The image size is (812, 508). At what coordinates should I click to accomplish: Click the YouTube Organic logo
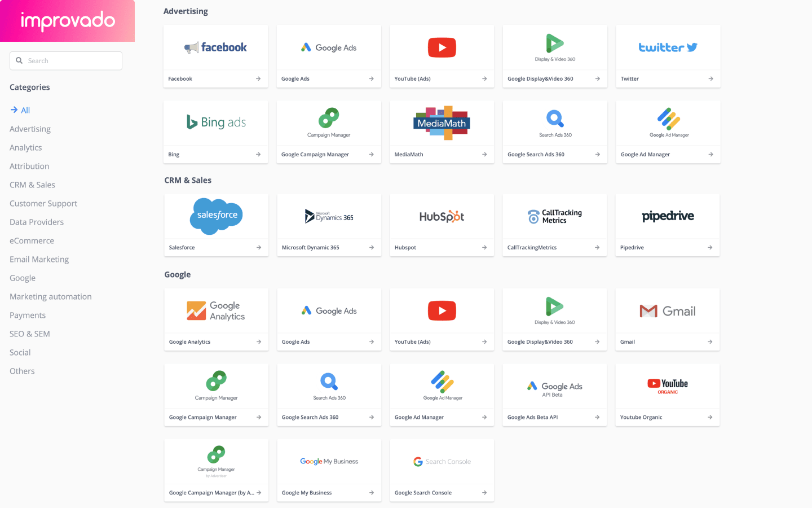coord(668,387)
